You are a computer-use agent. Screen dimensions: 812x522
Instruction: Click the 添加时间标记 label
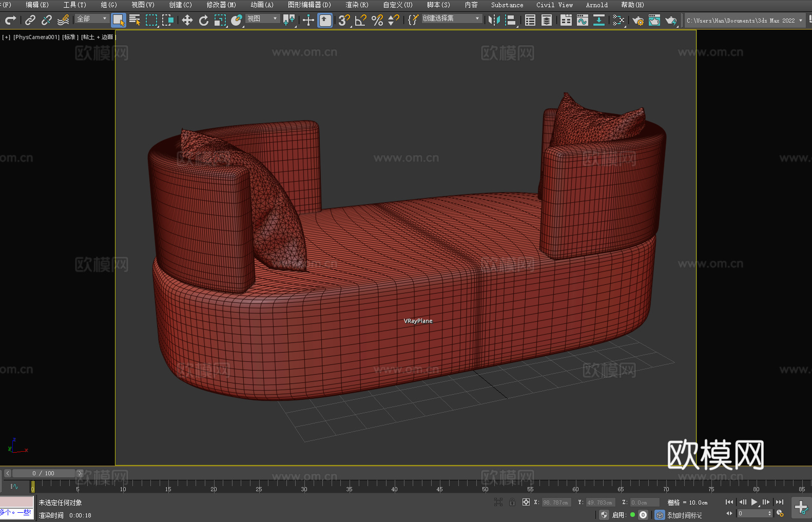click(x=684, y=515)
